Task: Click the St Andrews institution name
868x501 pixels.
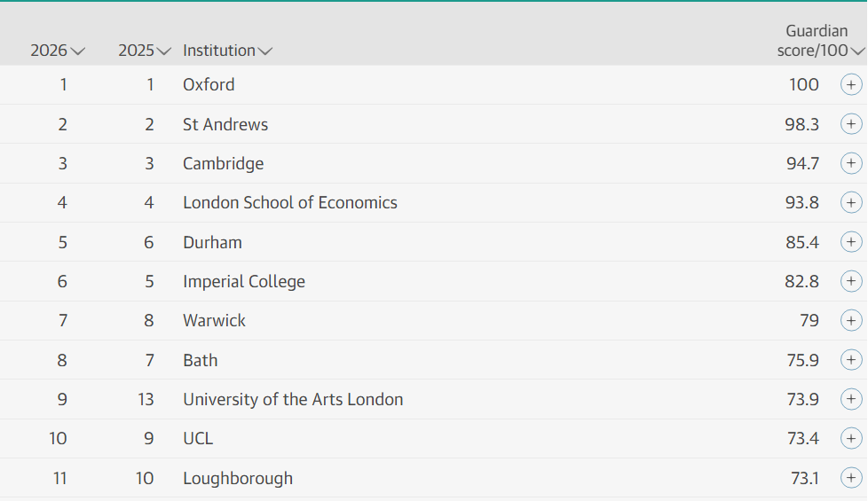Action: (x=225, y=124)
